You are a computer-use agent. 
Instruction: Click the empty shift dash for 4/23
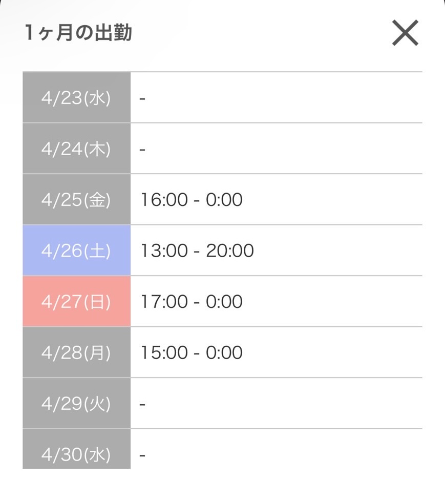click(142, 99)
